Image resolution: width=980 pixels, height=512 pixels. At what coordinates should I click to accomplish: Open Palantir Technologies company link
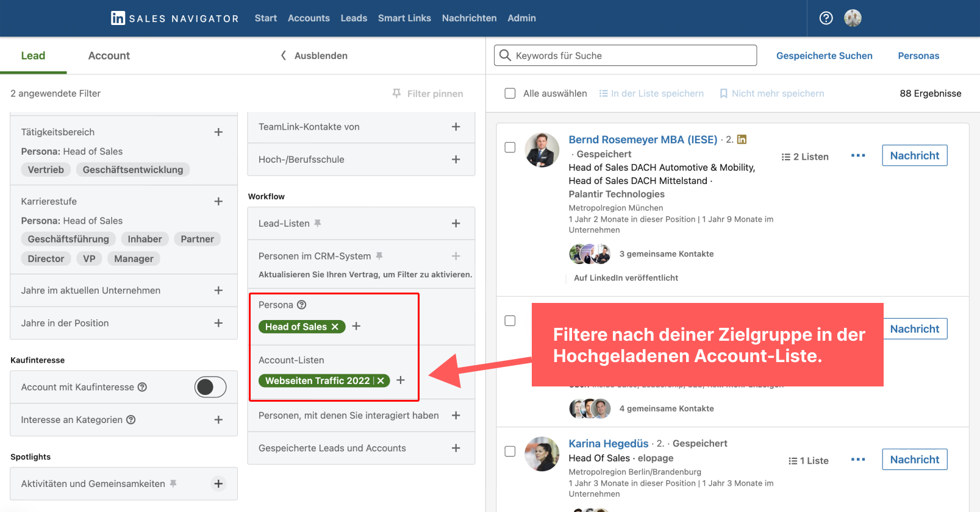pos(617,194)
